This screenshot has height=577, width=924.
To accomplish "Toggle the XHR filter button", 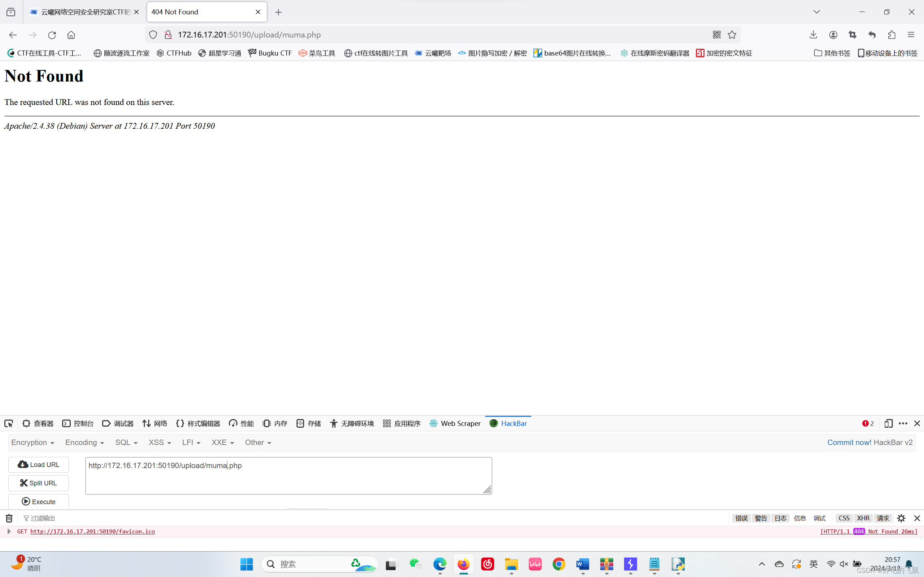I will click(x=863, y=518).
